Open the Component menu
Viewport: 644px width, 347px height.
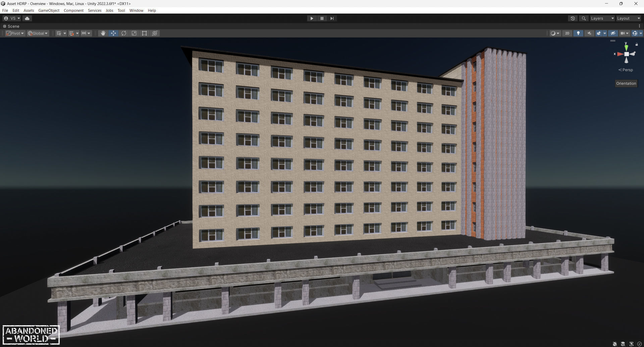coord(73,10)
